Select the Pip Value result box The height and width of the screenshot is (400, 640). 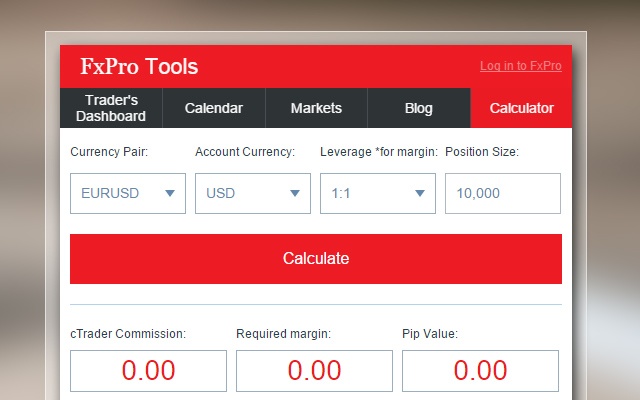480,371
